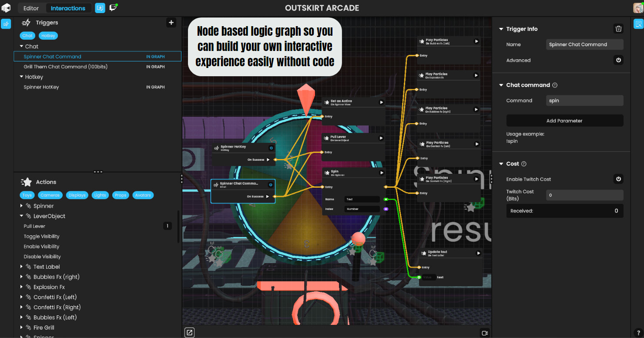This screenshot has height=338, width=644.
Task: Play the Update text node
Action: pos(478,253)
